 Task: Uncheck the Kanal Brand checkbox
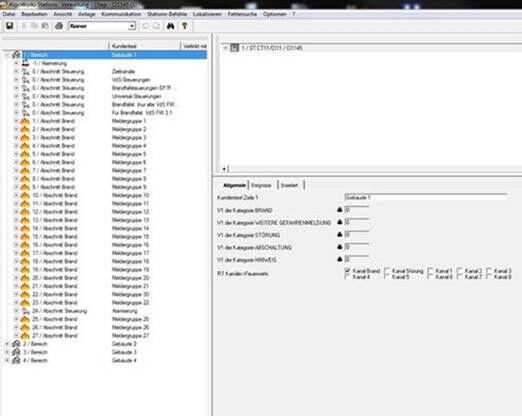348,270
